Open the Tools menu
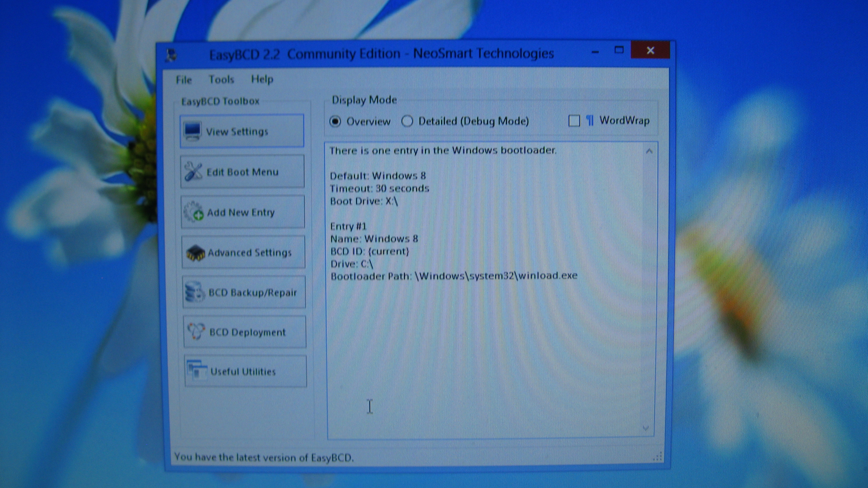The image size is (868, 488). pos(221,79)
